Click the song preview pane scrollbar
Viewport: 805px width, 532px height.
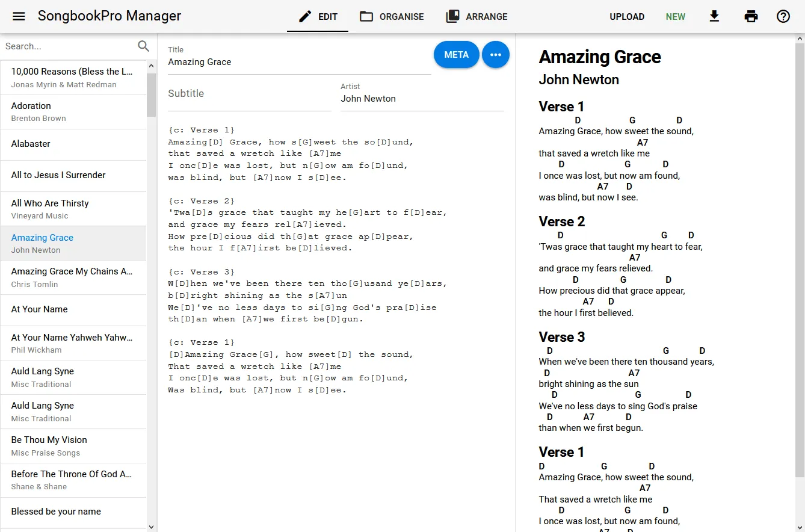(x=800, y=241)
